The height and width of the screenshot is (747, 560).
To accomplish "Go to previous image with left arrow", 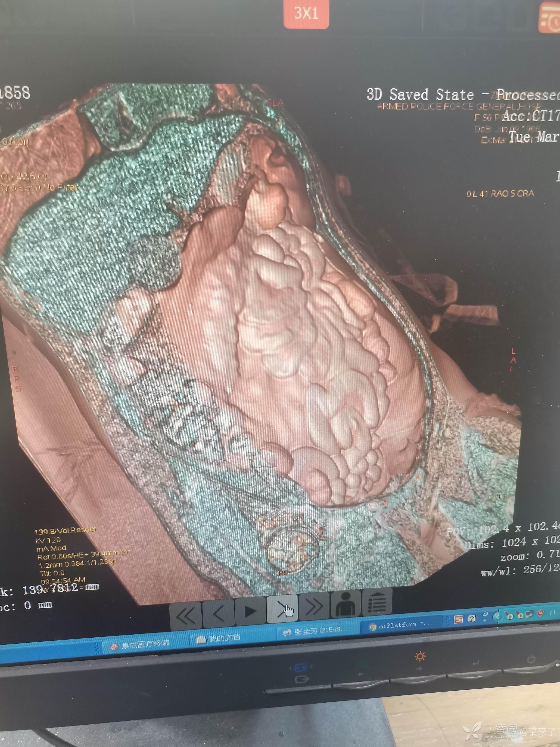I will point(218,613).
